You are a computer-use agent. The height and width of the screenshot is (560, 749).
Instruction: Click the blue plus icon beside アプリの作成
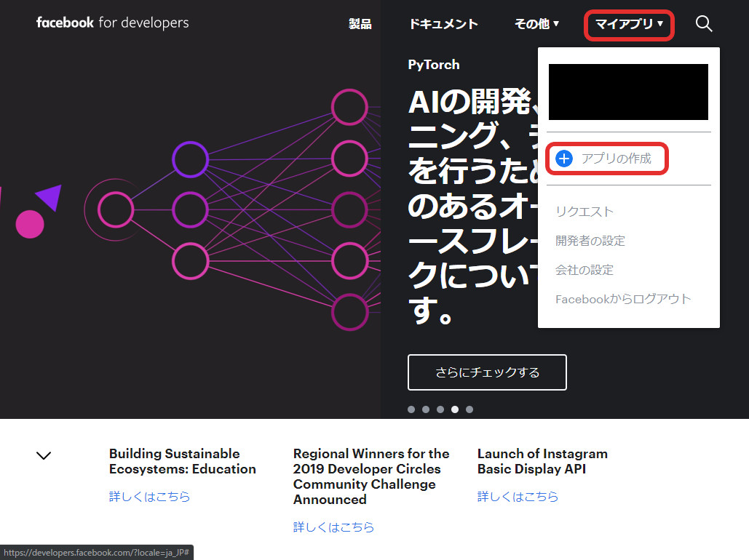(x=564, y=158)
